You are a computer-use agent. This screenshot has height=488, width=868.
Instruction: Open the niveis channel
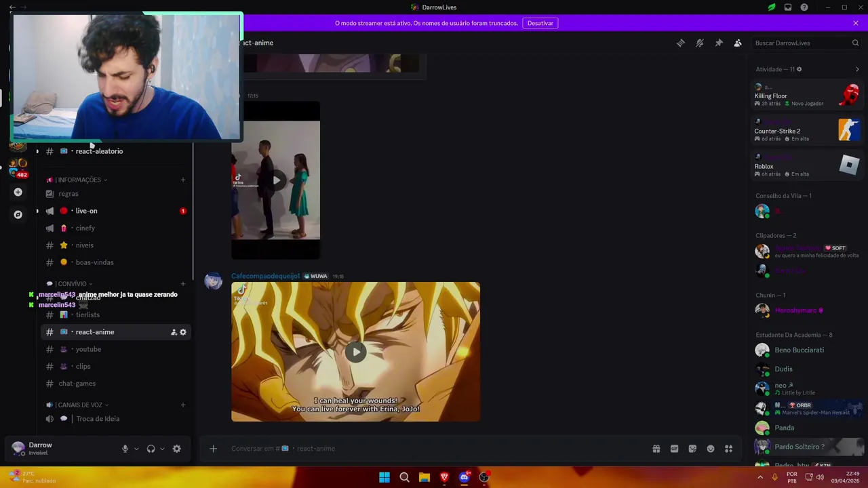pos(116,245)
